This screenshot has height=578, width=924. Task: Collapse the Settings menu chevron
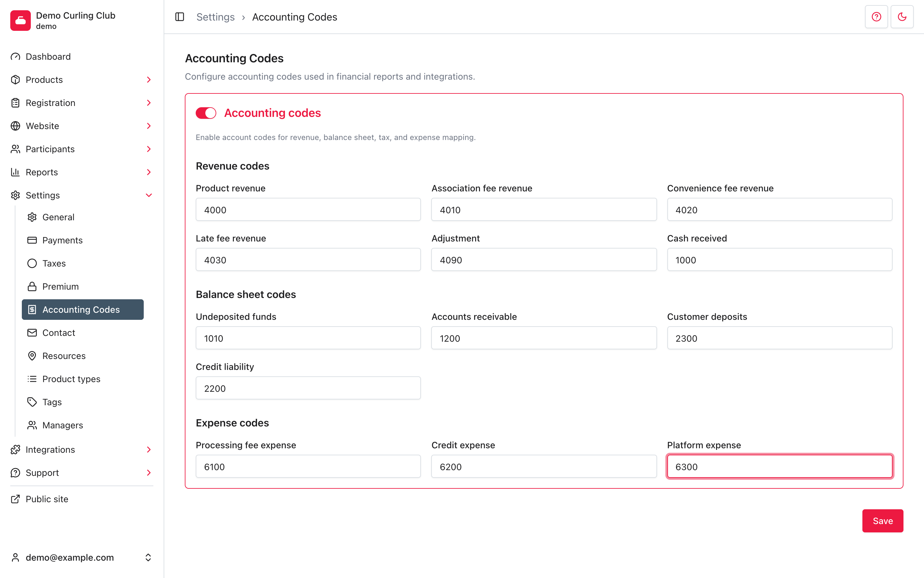149,195
